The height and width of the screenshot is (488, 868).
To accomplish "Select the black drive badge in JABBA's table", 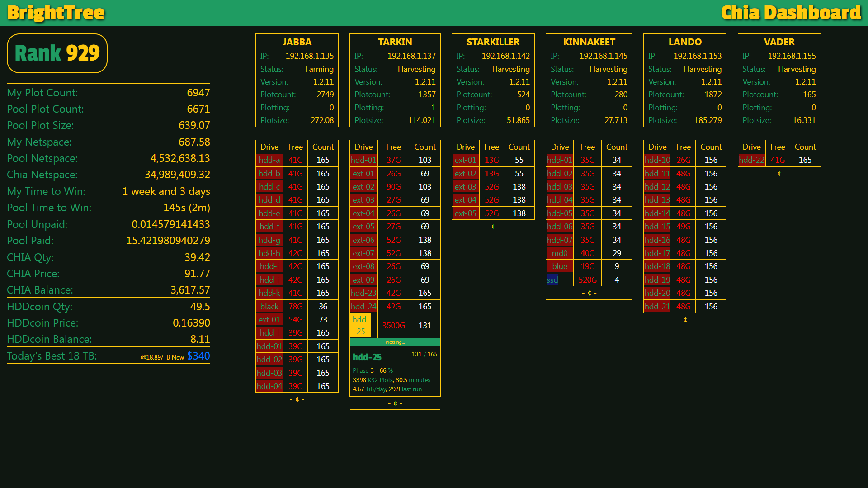I will tap(269, 306).
